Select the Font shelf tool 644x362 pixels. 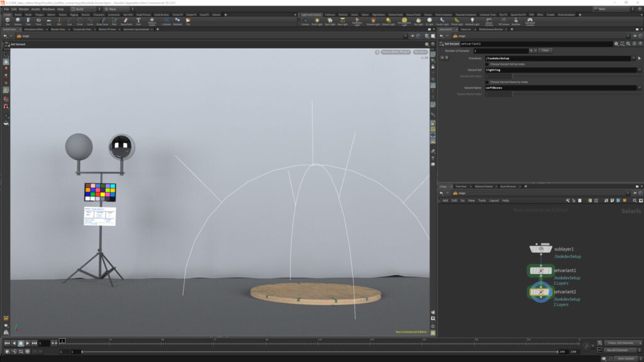coord(139,21)
